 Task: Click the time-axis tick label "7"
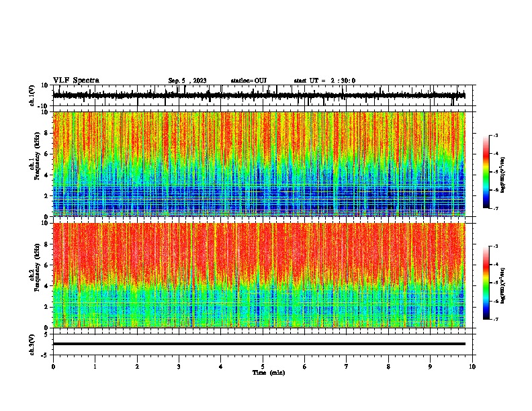pyautogui.click(x=347, y=367)
